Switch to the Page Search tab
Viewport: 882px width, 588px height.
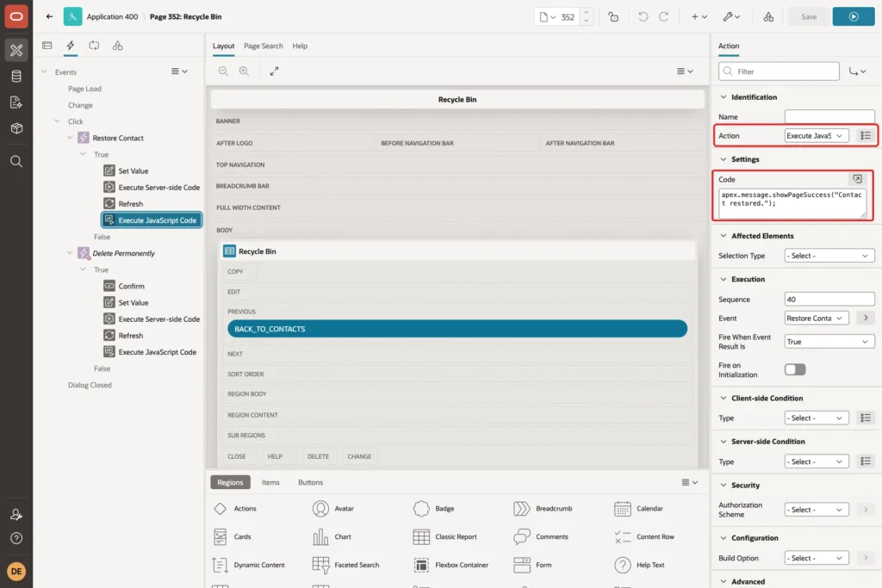pos(264,46)
